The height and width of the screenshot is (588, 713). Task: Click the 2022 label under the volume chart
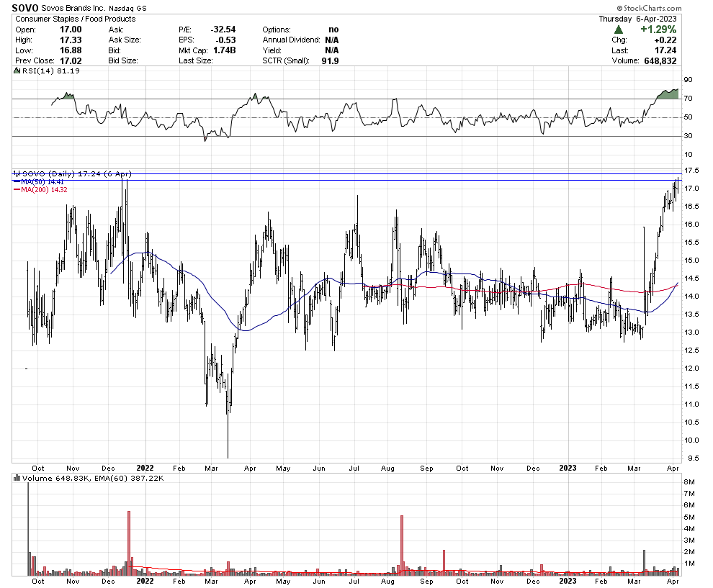[145, 582]
